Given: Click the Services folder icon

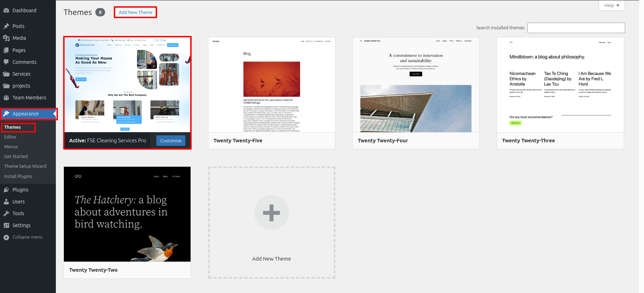Looking at the screenshot, I should [6, 74].
